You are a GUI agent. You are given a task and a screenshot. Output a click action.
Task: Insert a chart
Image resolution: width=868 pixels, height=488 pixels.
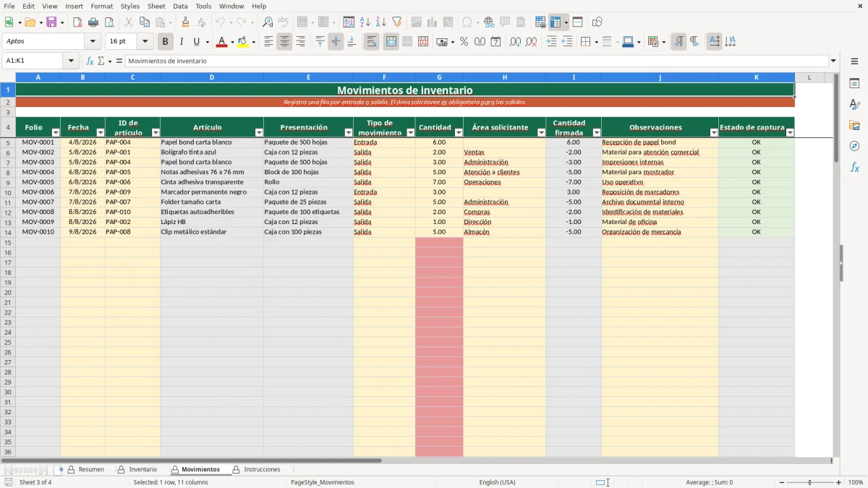(432, 22)
